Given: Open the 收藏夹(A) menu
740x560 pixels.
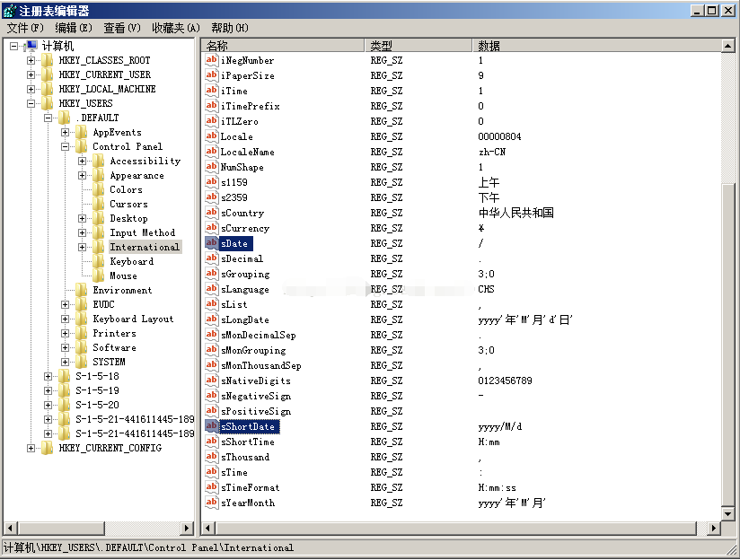Looking at the screenshot, I should tap(176, 28).
